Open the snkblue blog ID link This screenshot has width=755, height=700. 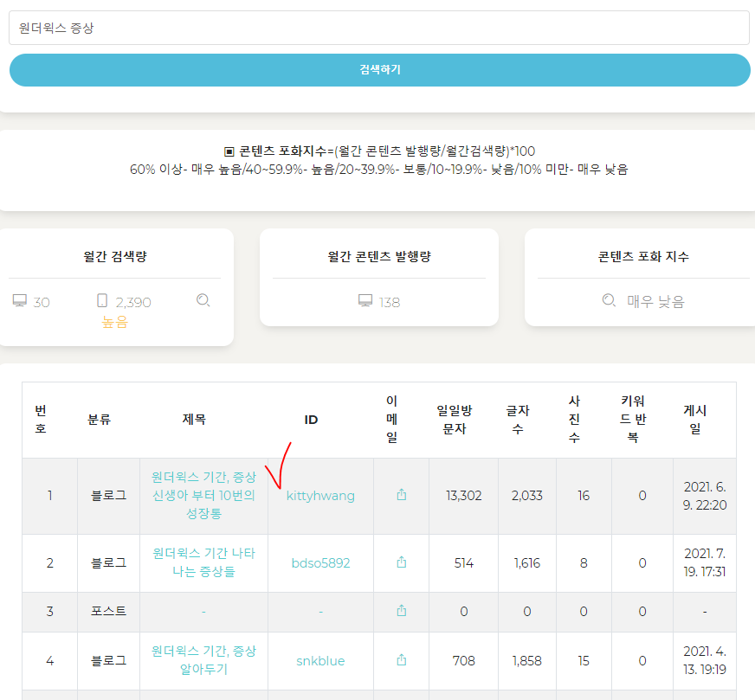coord(320,660)
